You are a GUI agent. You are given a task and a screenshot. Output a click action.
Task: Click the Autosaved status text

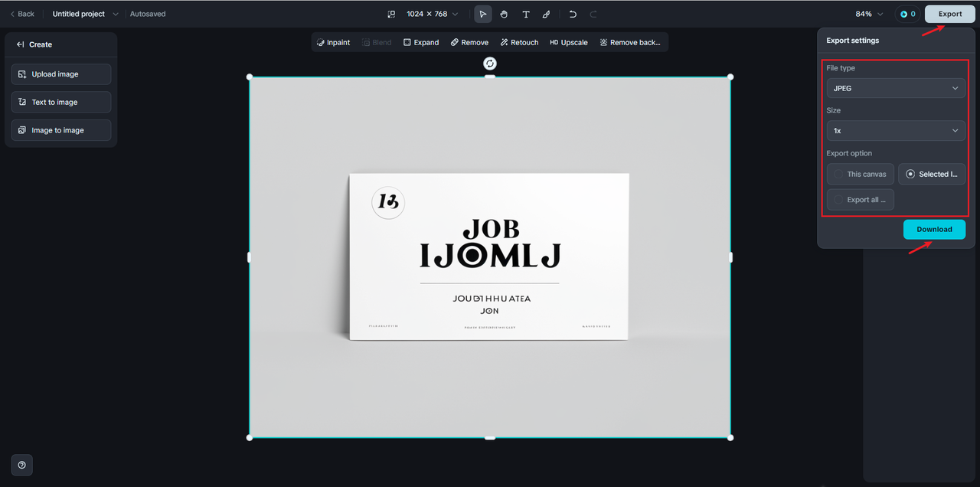(x=148, y=14)
